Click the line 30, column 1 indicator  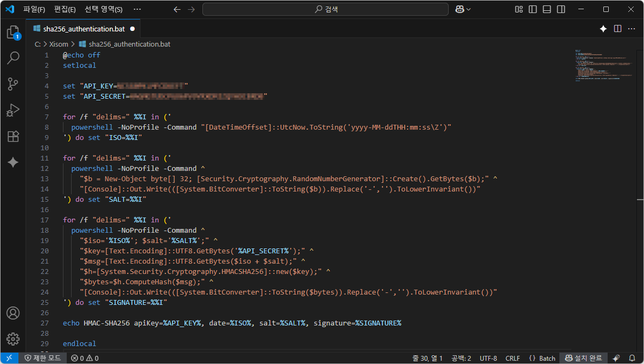(427, 358)
